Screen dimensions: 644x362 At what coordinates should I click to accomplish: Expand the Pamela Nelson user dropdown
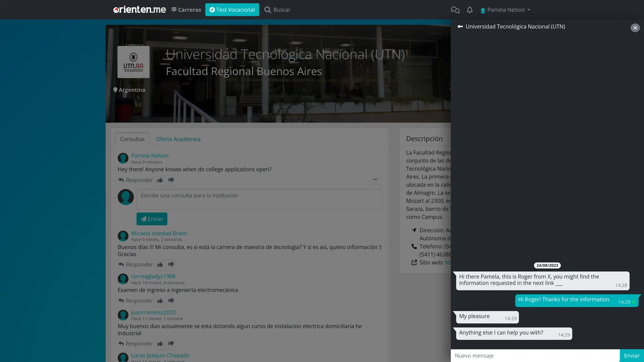point(505,10)
